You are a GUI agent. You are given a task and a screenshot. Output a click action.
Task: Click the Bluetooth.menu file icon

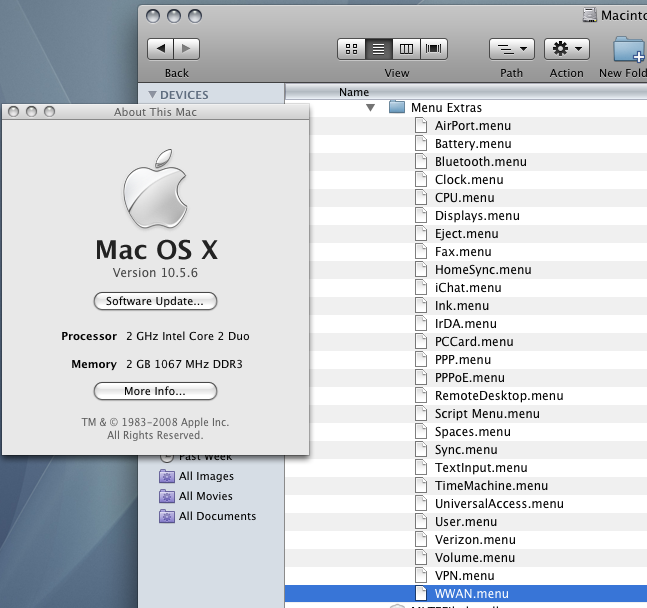[421, 161]
